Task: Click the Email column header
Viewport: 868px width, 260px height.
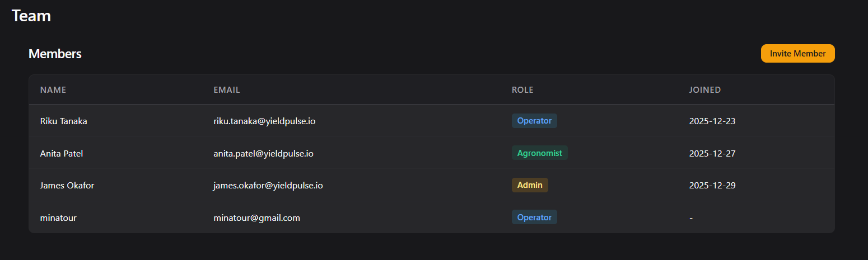Action: click(227, 90)
